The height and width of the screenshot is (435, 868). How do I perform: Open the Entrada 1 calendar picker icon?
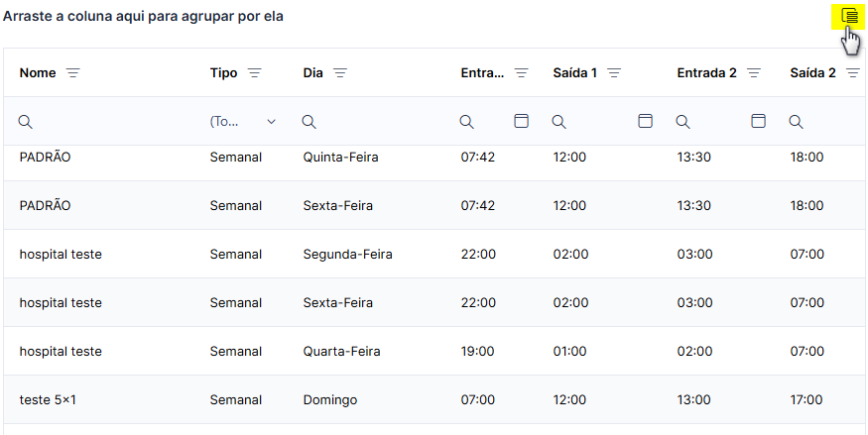521,121
